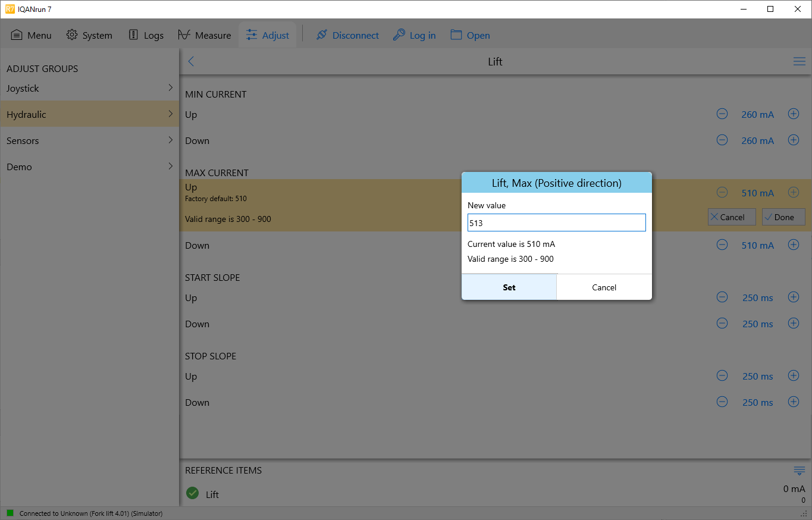The width and height of the screenshot is (812, 520).
Task: Open Reference Items options icon
Action: pyautogui.click(x=800, y=471)
